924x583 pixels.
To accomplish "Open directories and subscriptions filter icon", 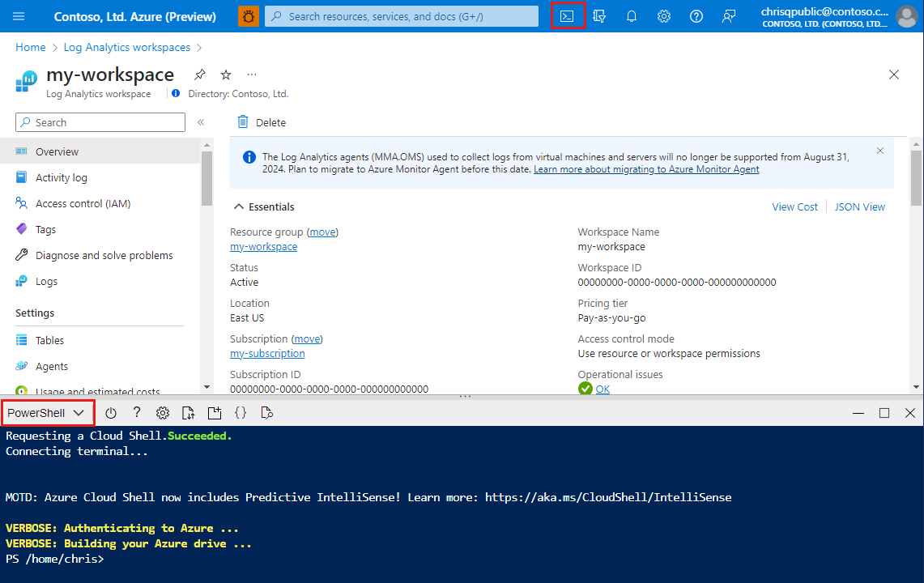I will click(x=599, y=16).
